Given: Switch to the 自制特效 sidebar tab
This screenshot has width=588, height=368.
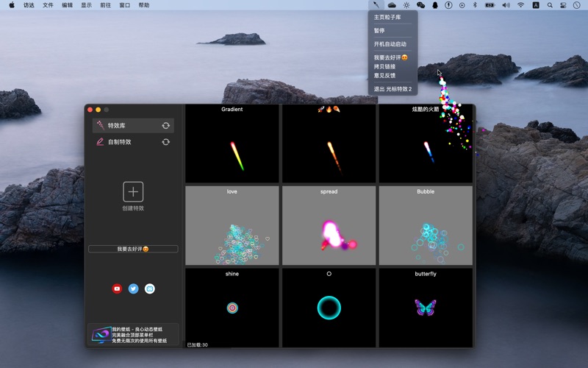Looking at the screenshot, I should tap(119, 142).
